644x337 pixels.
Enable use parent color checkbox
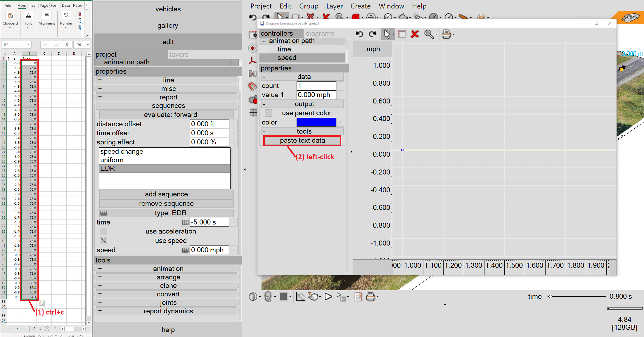[x=269, y=113]
